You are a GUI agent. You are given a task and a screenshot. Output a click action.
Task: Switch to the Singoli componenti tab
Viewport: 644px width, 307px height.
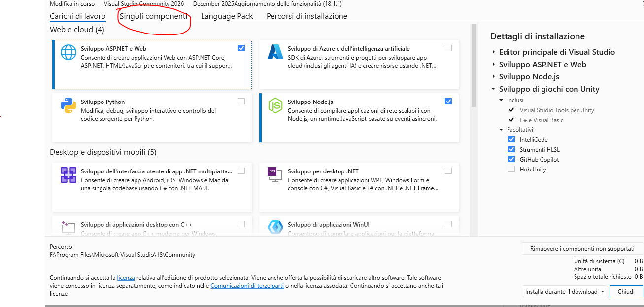(x=153, y=16)
